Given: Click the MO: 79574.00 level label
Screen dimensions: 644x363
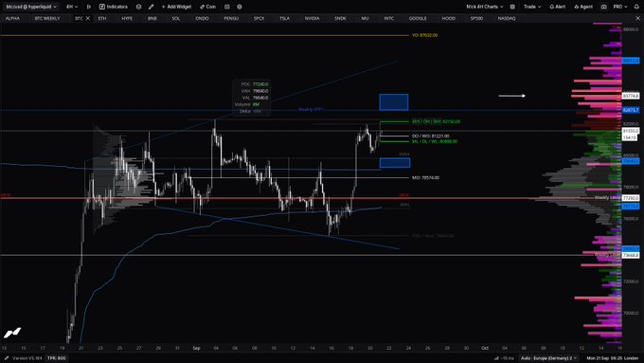Looking at the screenshot, I should pyautogui.click(x=425, y=178).
